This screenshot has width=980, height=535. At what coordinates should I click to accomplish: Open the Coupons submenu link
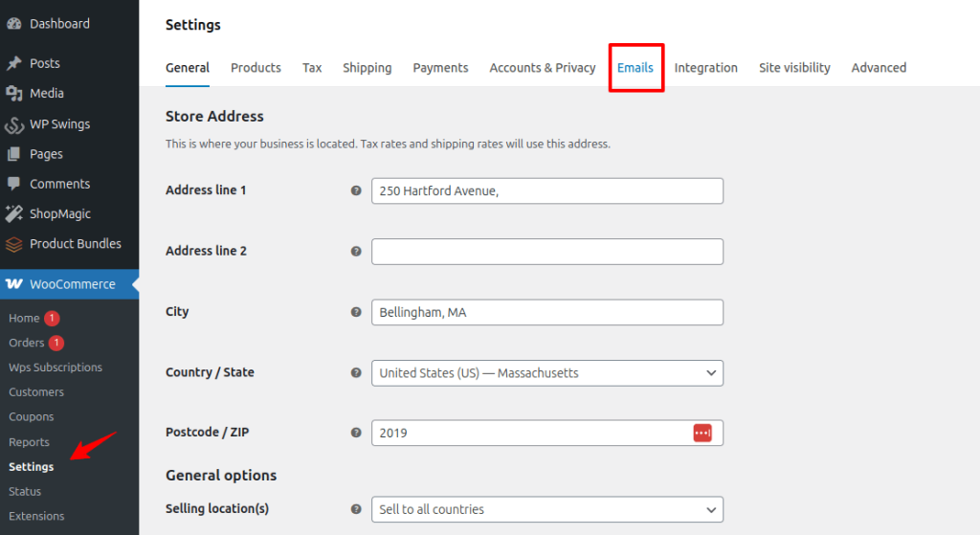pyautogui.click(x=32, y=417)
